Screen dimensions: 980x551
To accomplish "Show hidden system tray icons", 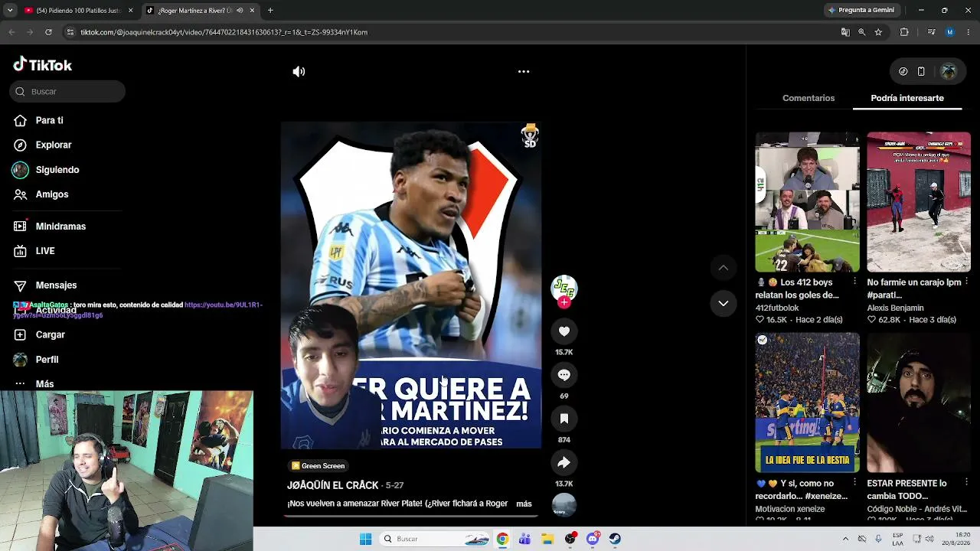I will click(x=845, y=539).
